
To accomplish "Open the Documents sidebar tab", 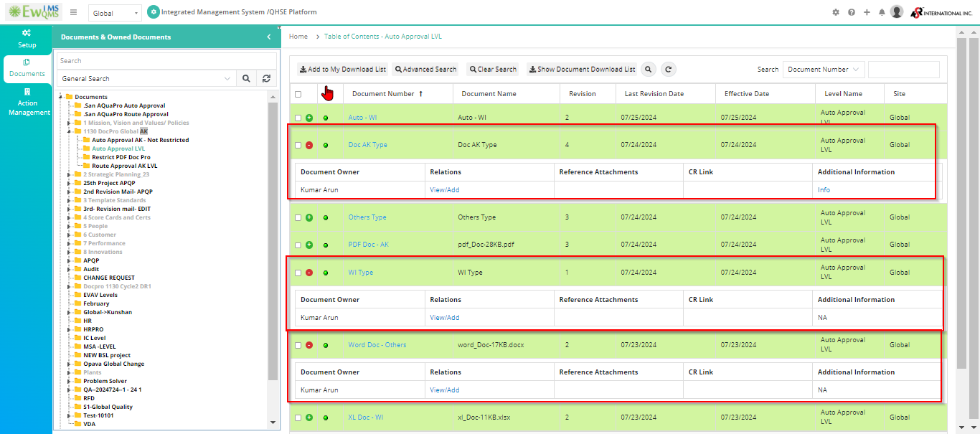I will [27, 69].
